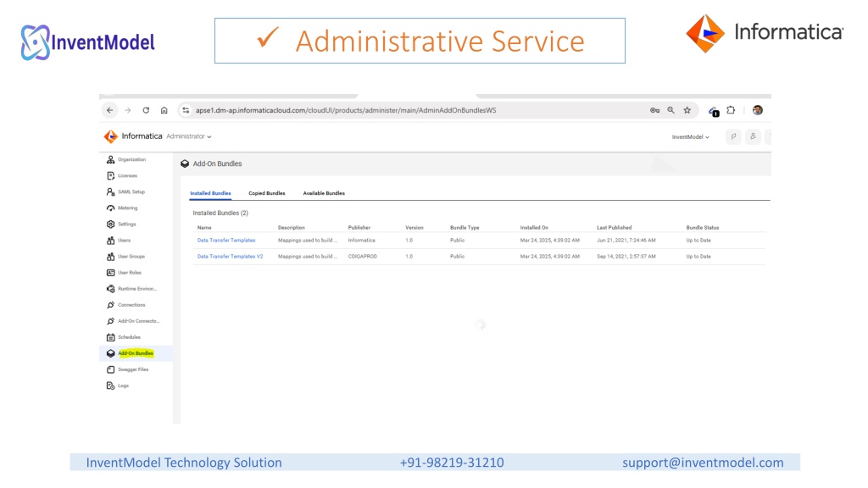Click the Jun 21, 2021 last published cell
Viewport: 868px width, 488px height.
626,240
